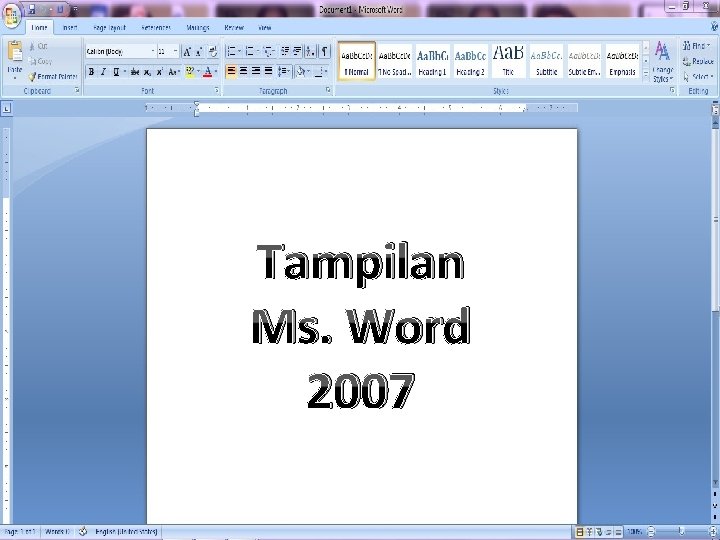720x540 pixels.
Task: Switch to the References tab
Action: tap(156, 28)
